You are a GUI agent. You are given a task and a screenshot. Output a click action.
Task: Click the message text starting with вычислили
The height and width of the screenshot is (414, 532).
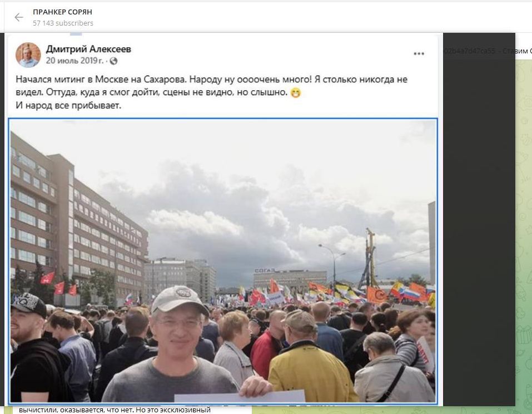(114, 410)
